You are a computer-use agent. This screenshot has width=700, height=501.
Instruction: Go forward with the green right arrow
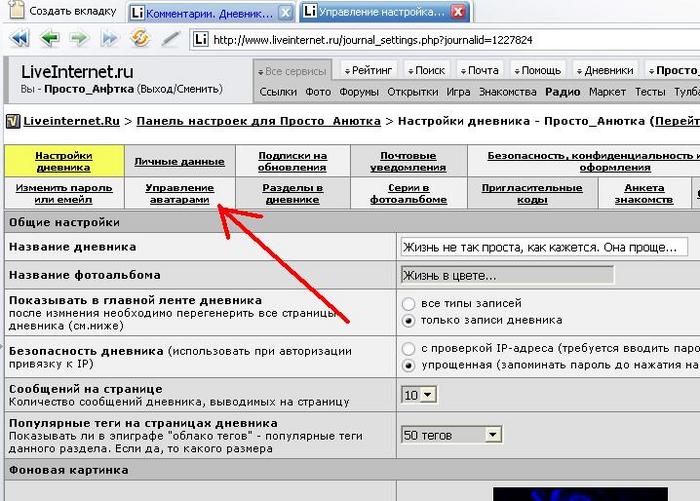pos(78,39)
